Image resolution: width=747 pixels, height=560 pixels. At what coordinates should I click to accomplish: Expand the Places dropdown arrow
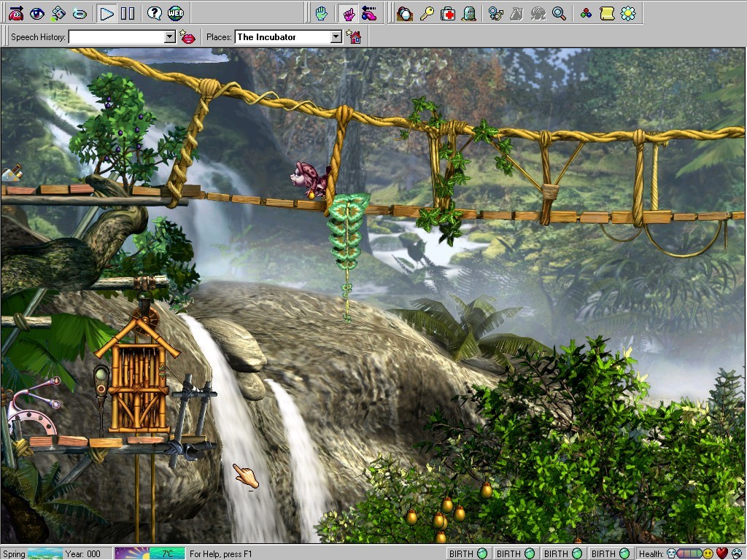pyautogui.click(x=336, y=36)
